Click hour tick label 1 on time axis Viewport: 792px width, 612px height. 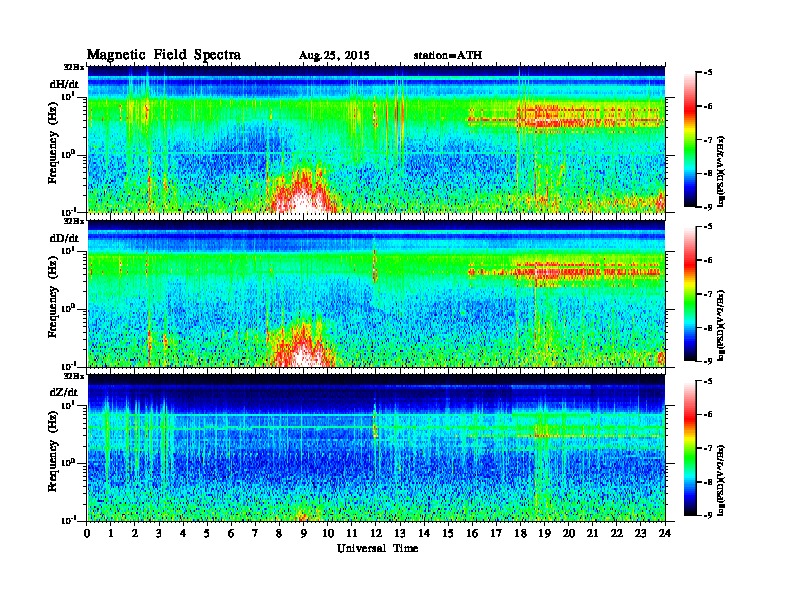tap(111, 533)
